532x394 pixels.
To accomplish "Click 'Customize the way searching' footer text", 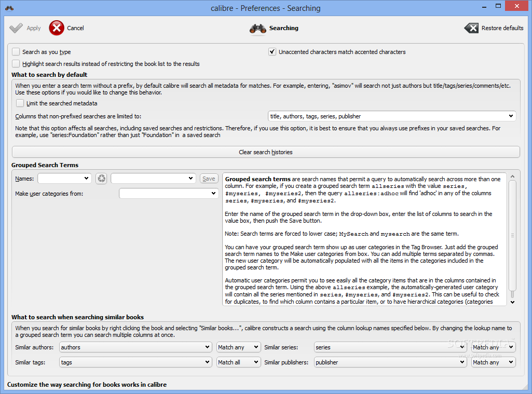I will click(87, 385).
